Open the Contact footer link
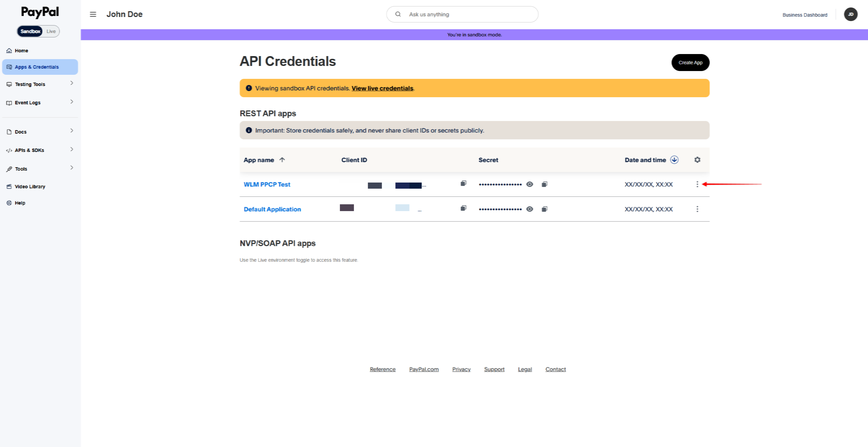The width and height of the screenshot is (868, 447). 556,369
